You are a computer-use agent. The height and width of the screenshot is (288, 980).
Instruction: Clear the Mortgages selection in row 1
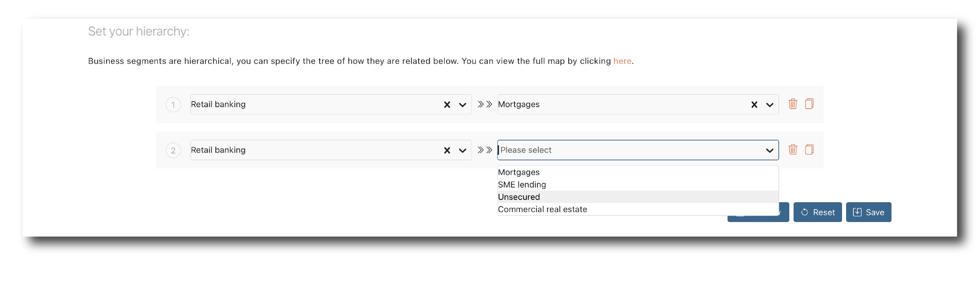(754, 105)
